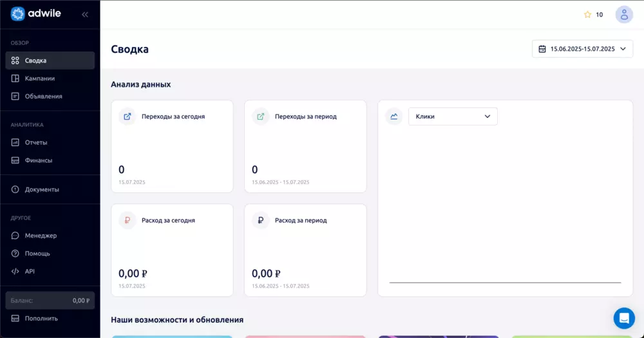Click the API code brackets icon
Image resolution: width=644 pixels, height=338 pixels.
pos(15,271)
